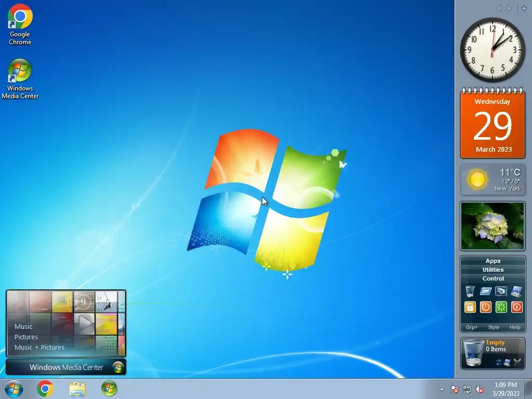Select the Apps group in launcher gadget
The height and width of the screenshot is (399, 532).
pos(493,261)
